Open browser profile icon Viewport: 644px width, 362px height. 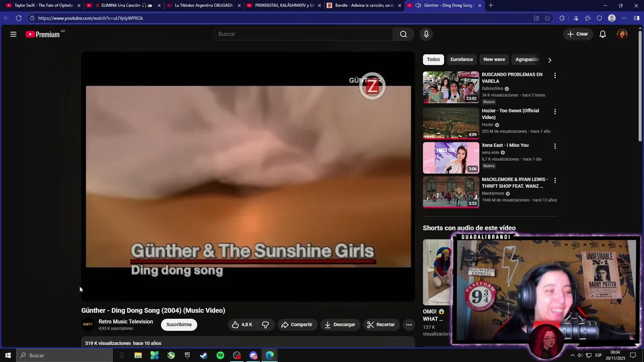point(612,18)
